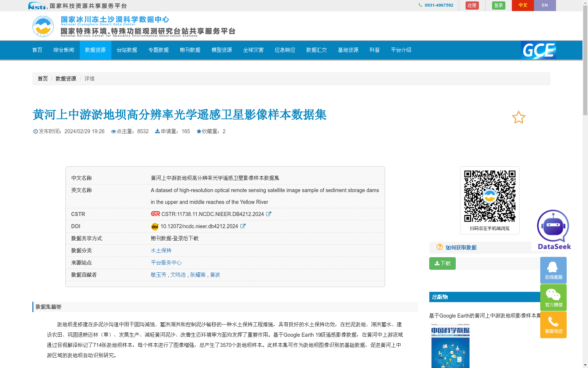Open 平台服务中心 source site link

pyautogui.click(x=166, y=263)
